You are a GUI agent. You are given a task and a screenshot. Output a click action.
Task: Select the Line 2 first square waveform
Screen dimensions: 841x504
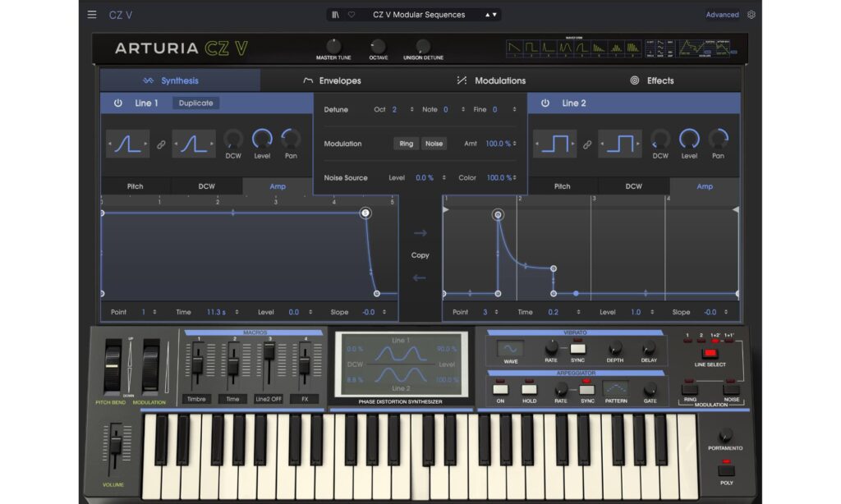click(554, 144)
